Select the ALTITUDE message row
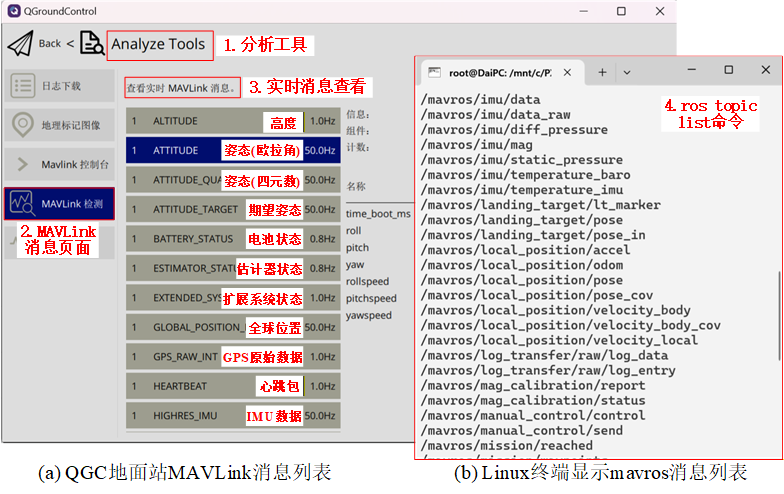This screenshot has width=784, height=494. (x=233, y=121)
